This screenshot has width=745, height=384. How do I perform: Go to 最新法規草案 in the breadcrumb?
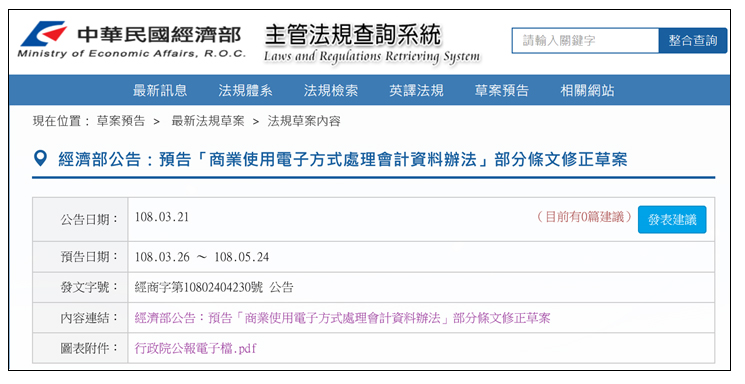[x=208, y=121]
